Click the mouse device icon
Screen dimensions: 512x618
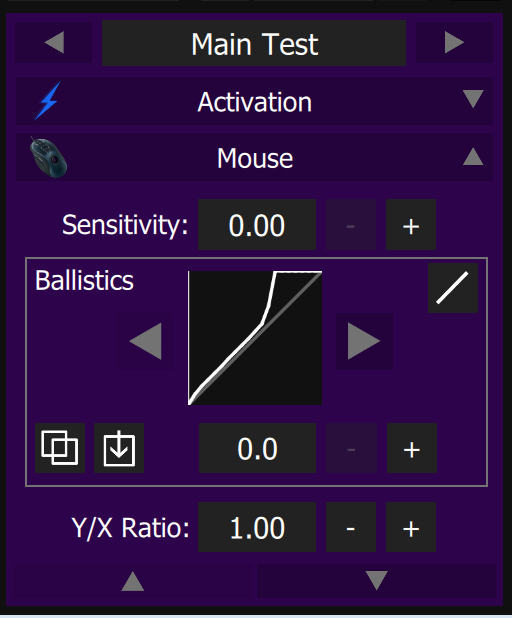pos(48,158)
